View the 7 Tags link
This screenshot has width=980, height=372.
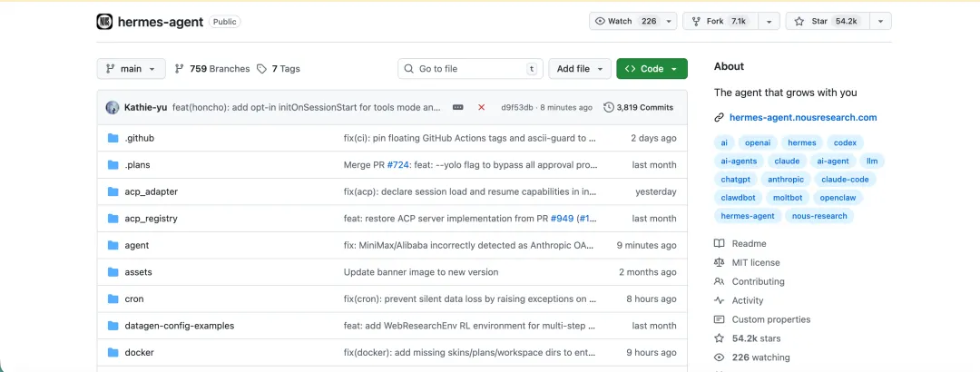(279, 69)
